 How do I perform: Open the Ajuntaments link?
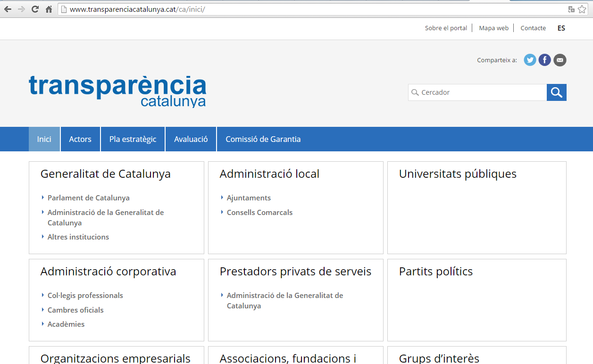pyautogui.click(x=249, y=198)
